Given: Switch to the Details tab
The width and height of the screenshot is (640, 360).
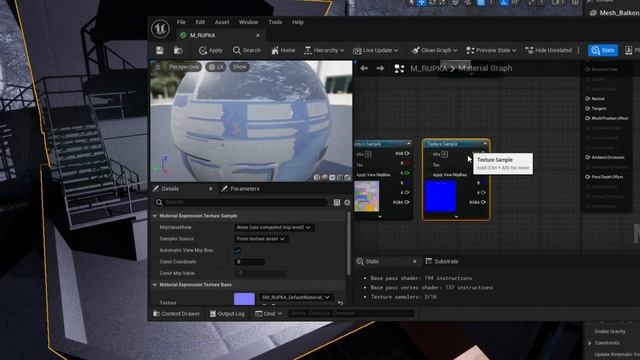Looking at the screenshot, I should 170,189.
